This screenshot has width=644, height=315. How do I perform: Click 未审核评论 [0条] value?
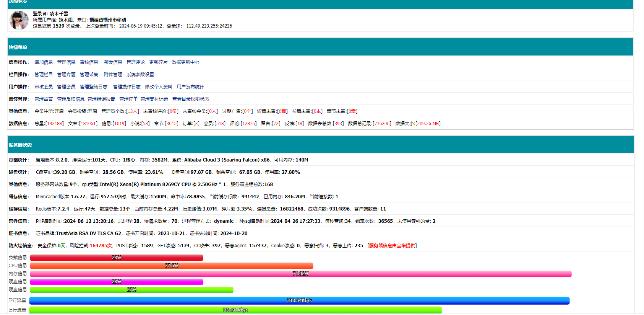(173, 111)
